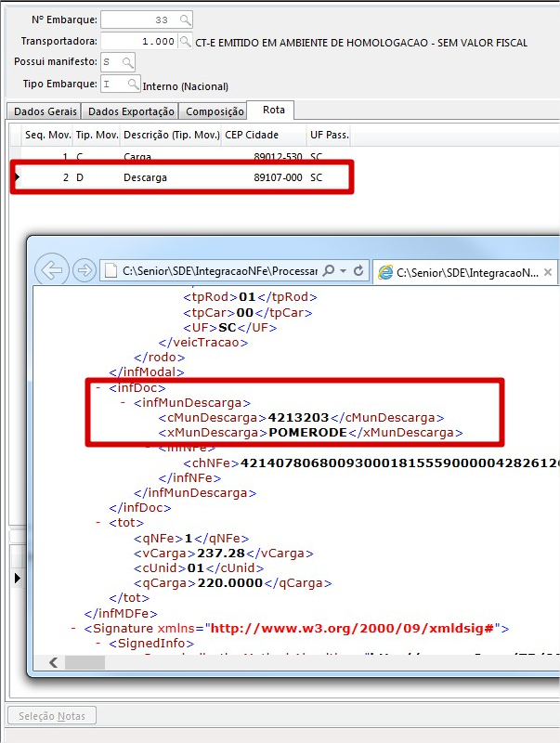Collapse the tot XML node
560x743 pixels.
click(x=99, y=523)
